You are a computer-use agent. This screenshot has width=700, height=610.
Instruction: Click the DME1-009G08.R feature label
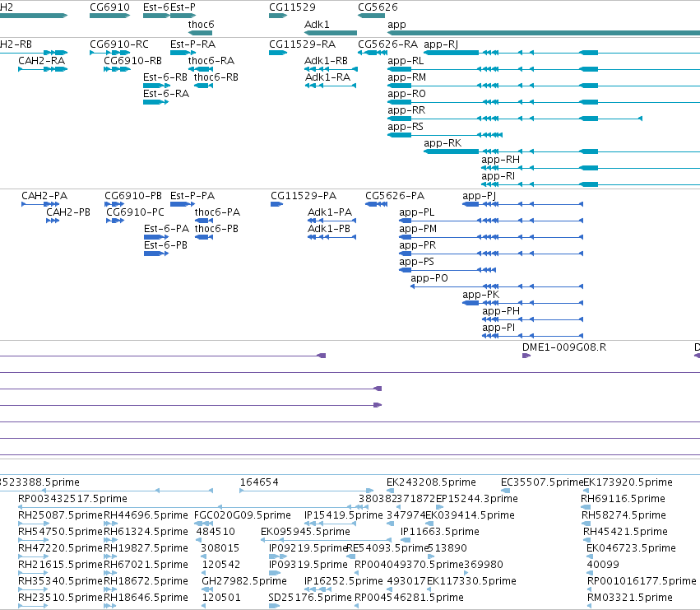[x=564, y=347]
